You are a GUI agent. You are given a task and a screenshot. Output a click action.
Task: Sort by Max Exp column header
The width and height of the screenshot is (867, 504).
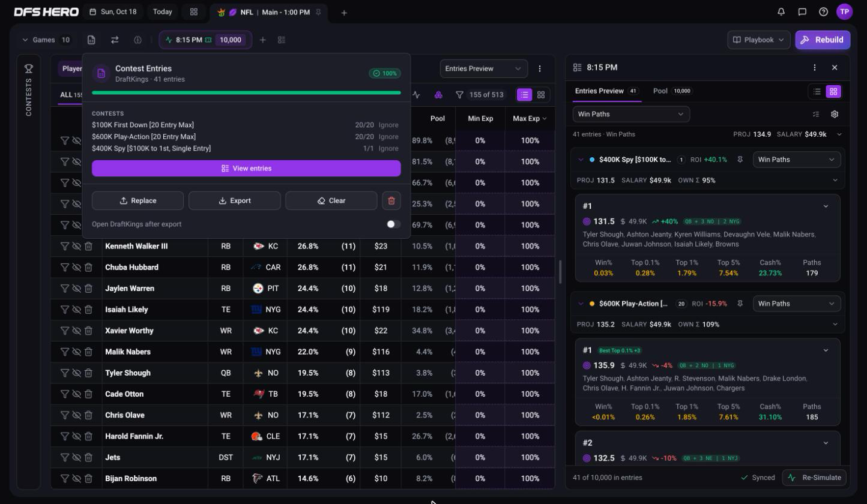click(x=530, y=119)
